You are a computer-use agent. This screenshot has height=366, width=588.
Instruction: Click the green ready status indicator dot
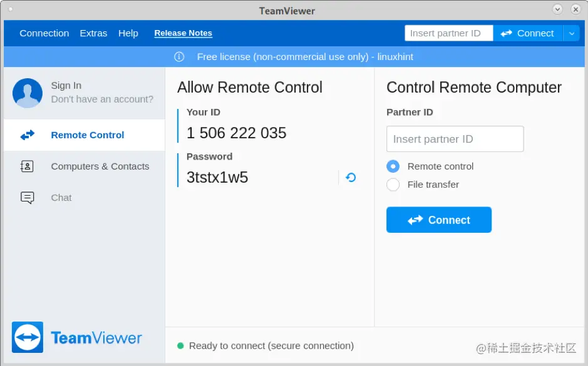click(180, 345)
